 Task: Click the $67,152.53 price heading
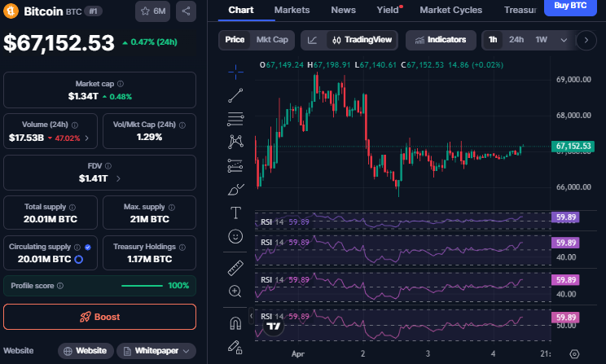click(x=59, y=42)
